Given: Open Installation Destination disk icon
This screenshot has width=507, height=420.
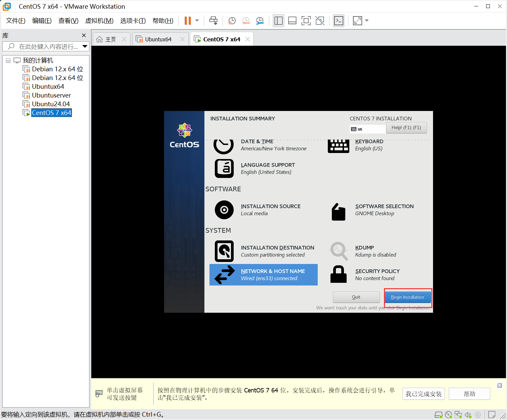Looking at the screenshot, I should [x=224, y=251].
